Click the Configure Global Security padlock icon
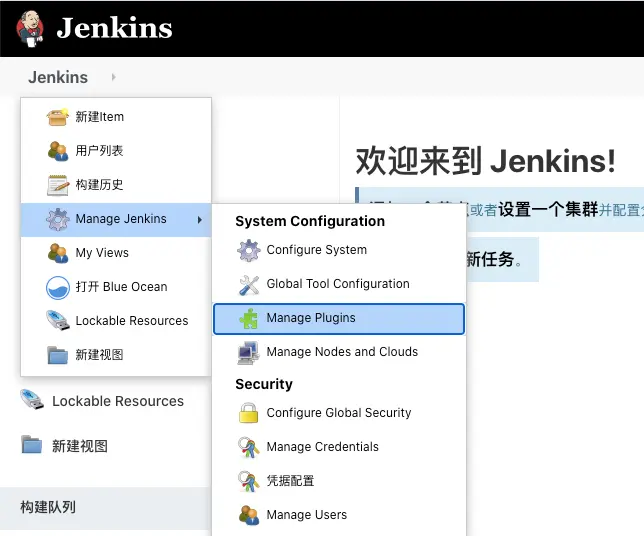The width and height of the screenshot is (644, 536). click(248, 413)
